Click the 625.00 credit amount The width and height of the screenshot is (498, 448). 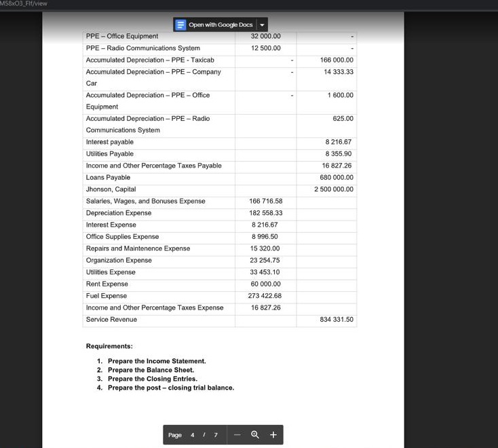click(x=343, y=119)
